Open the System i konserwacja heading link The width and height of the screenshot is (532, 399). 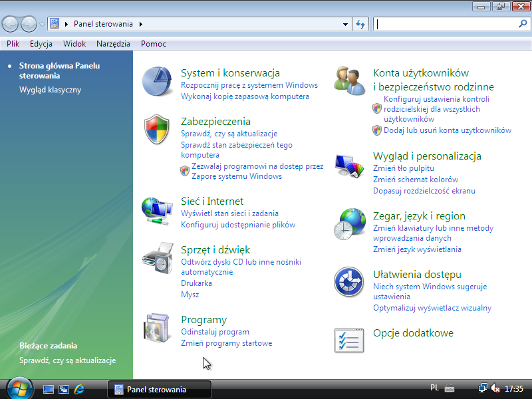pos(230,73)
